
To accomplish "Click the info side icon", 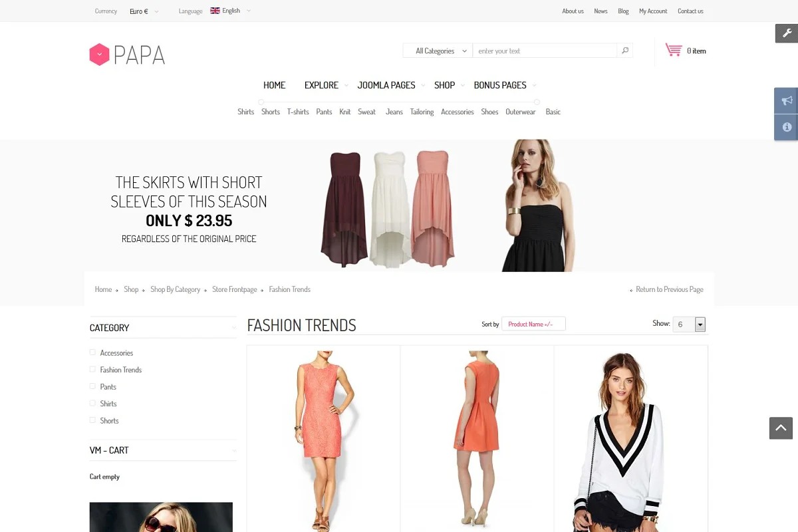I will 786,127.
